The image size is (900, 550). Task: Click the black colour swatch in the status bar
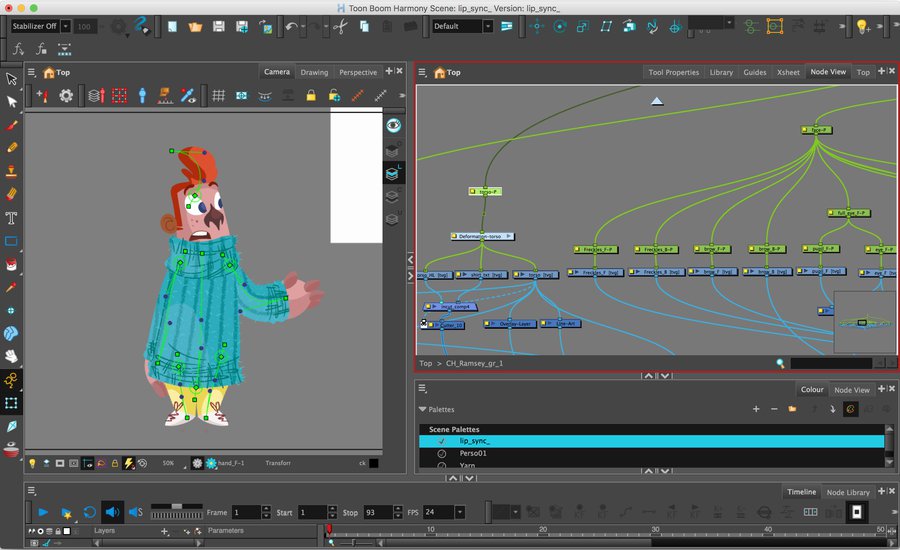(x=373, y=463)
